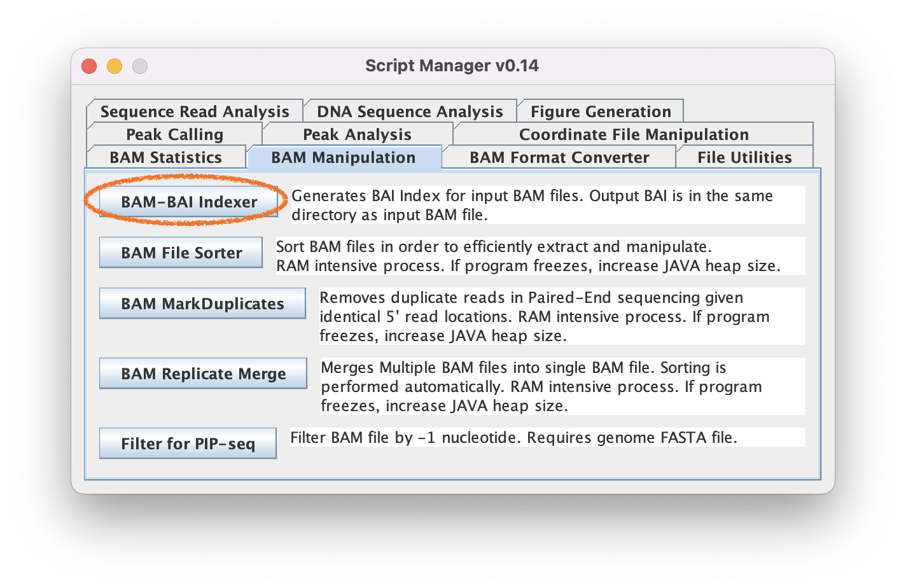Go to the Peak Calling tab

pyautogui.click(x=174, y=134)
